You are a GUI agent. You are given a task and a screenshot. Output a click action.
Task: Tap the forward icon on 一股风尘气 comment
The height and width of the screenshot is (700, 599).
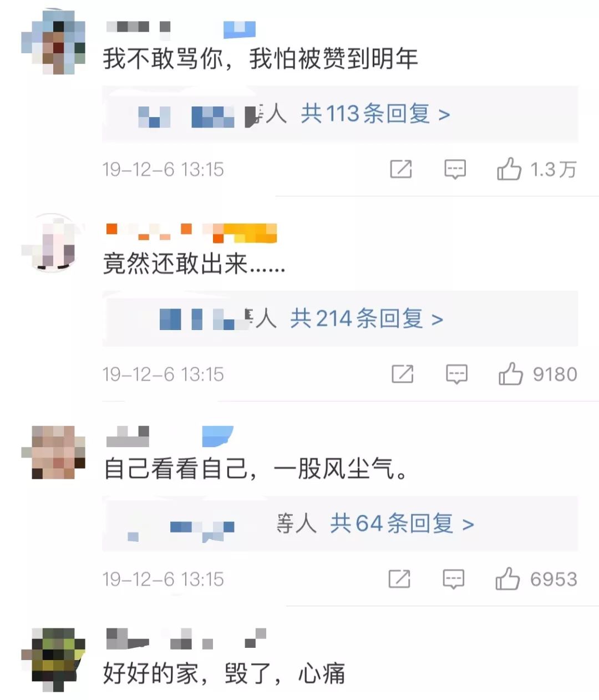399,579
